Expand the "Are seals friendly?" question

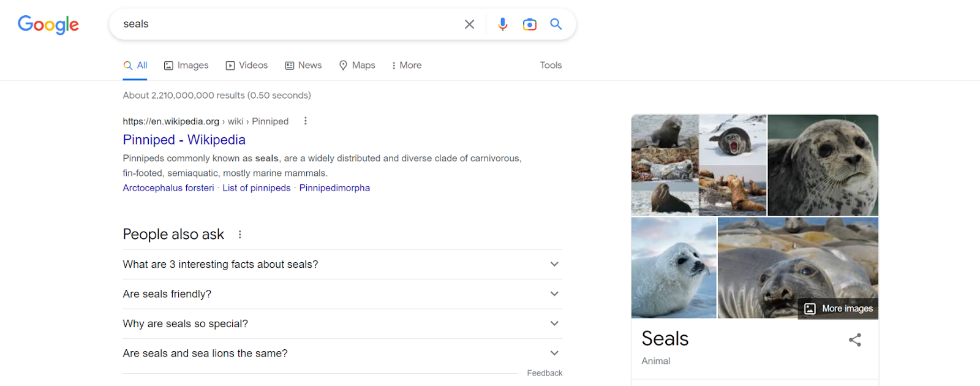pos(342,294)
